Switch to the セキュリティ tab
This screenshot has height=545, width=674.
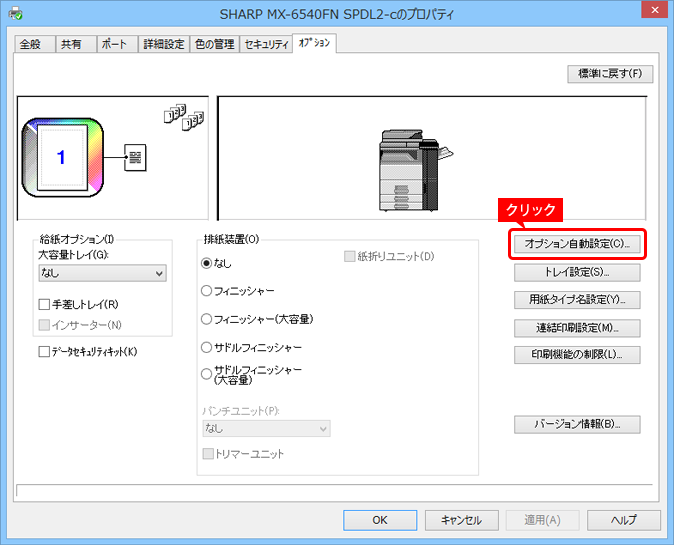point(266,44)
